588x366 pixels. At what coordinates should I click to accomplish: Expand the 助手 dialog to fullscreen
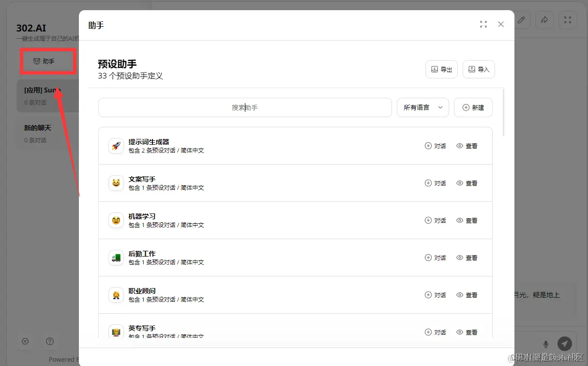[483, 24]
